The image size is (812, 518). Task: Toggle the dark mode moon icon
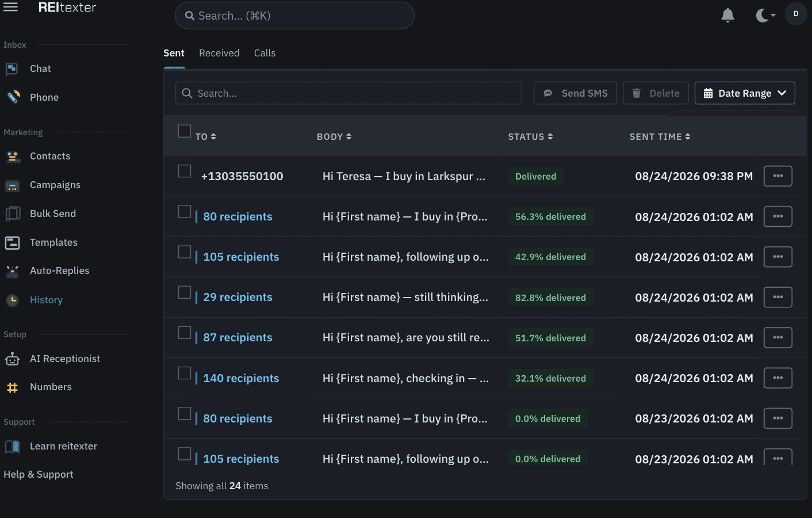click(763, 16)
